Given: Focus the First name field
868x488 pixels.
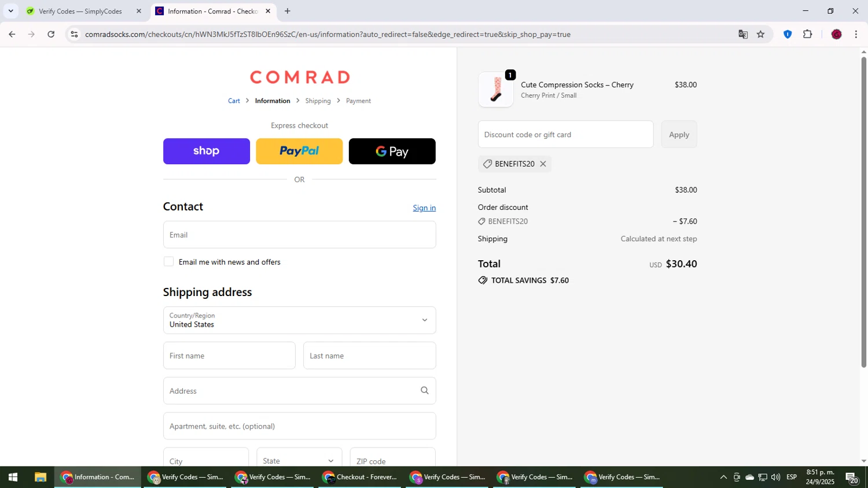Looking at the screenshot, I should (229, 356).
